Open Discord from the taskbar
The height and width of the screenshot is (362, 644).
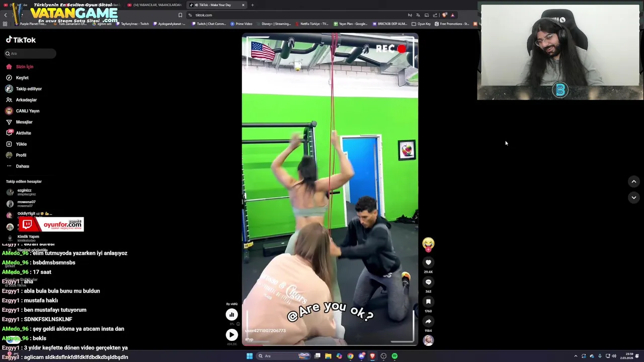point(361,356)
